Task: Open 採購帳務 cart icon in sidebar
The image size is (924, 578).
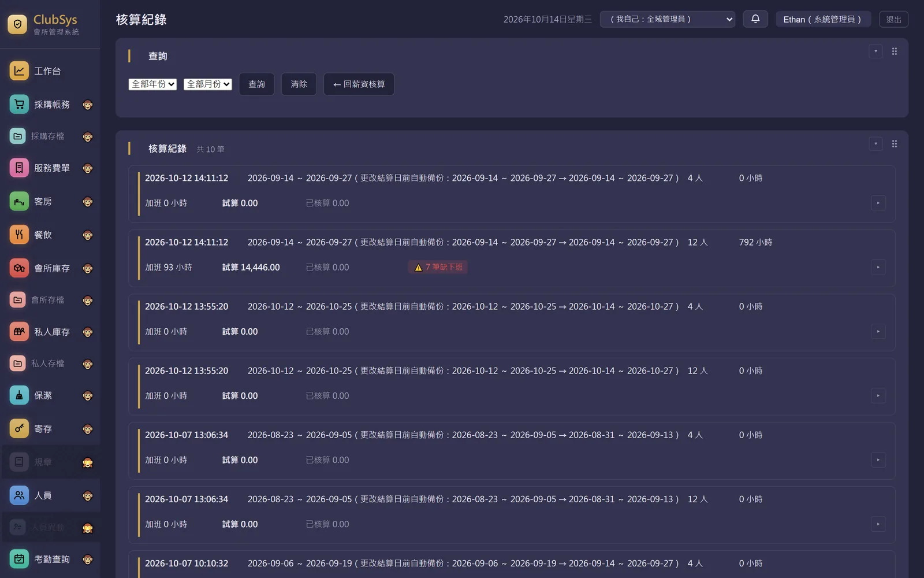Action: [19, 104]
